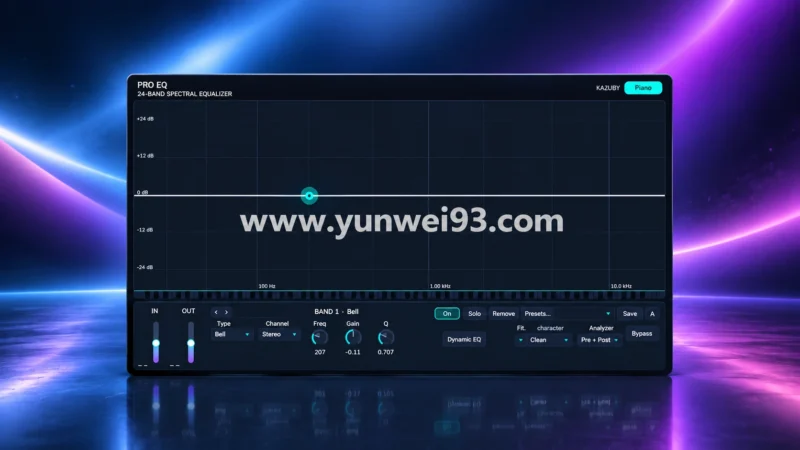Click the -12 dB axis label
Image resolution: width=800 pixels, height=450 pixels.
[x=145, y=230]
